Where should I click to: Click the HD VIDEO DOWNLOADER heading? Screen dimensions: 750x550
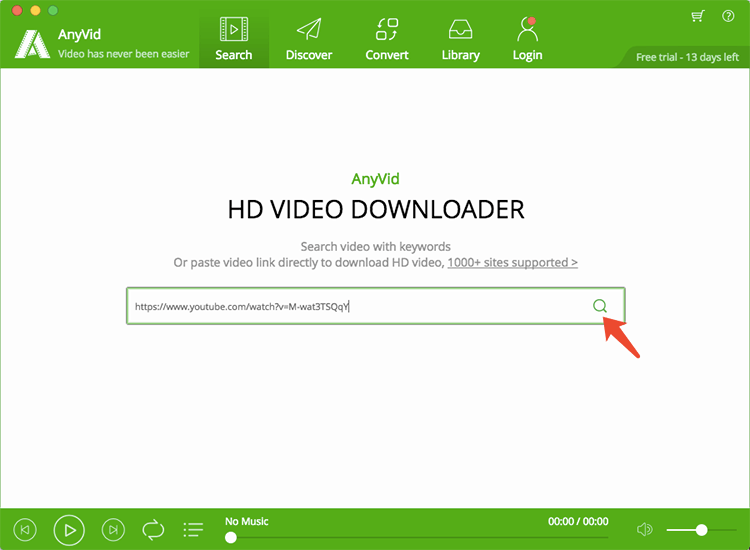coord(376,209)
